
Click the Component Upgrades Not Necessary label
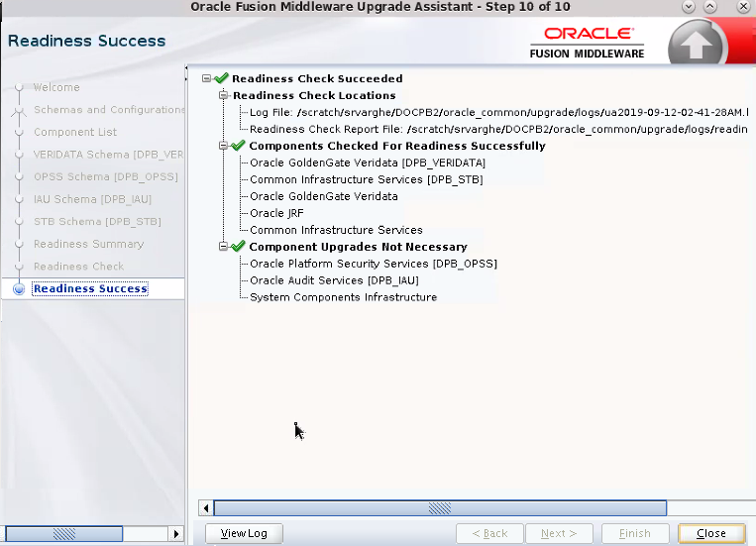point(359,247)
